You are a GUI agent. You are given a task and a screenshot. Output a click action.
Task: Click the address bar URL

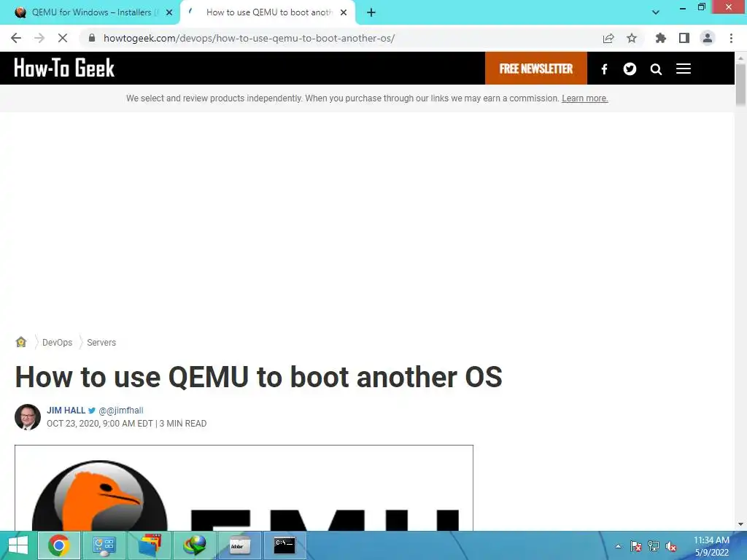pyautogui.click(x=249, y=38)
